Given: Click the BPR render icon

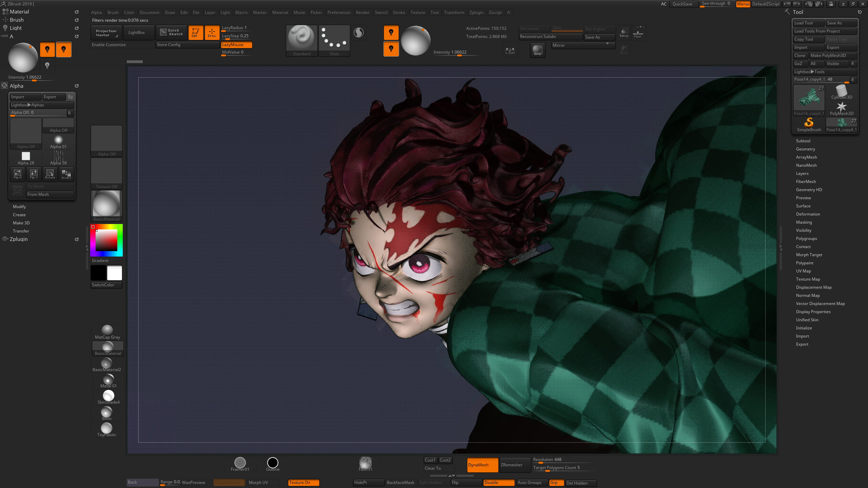Looking at the screenshot, I should (537, 50).
